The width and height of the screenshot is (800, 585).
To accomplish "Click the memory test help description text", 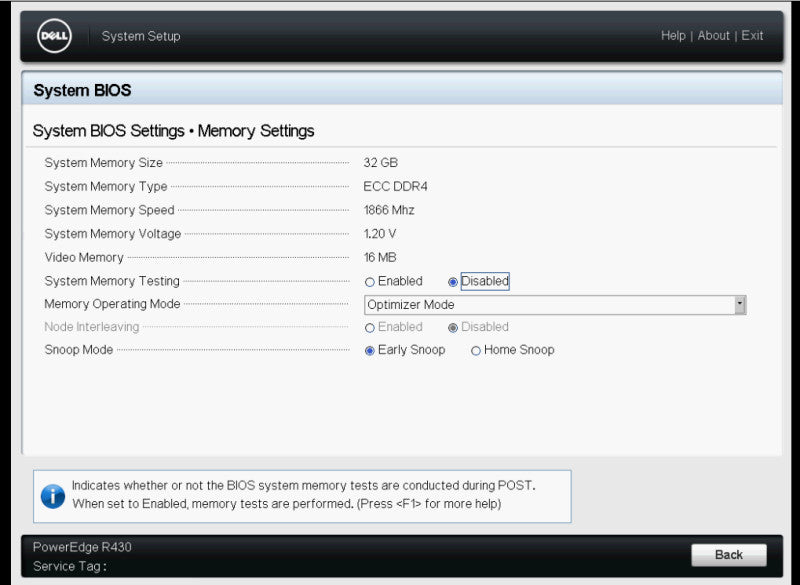I will 304,495.
